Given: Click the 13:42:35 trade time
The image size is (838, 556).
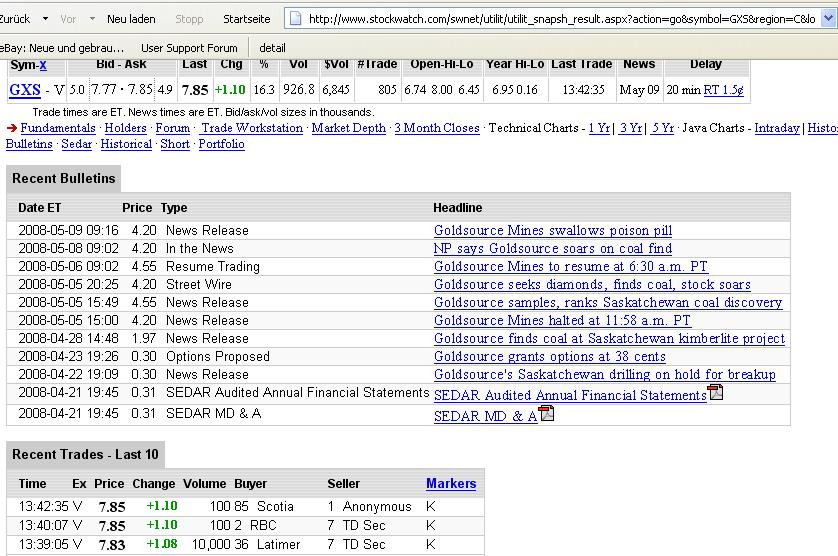Looking at the screenshot, I should 44,506.
